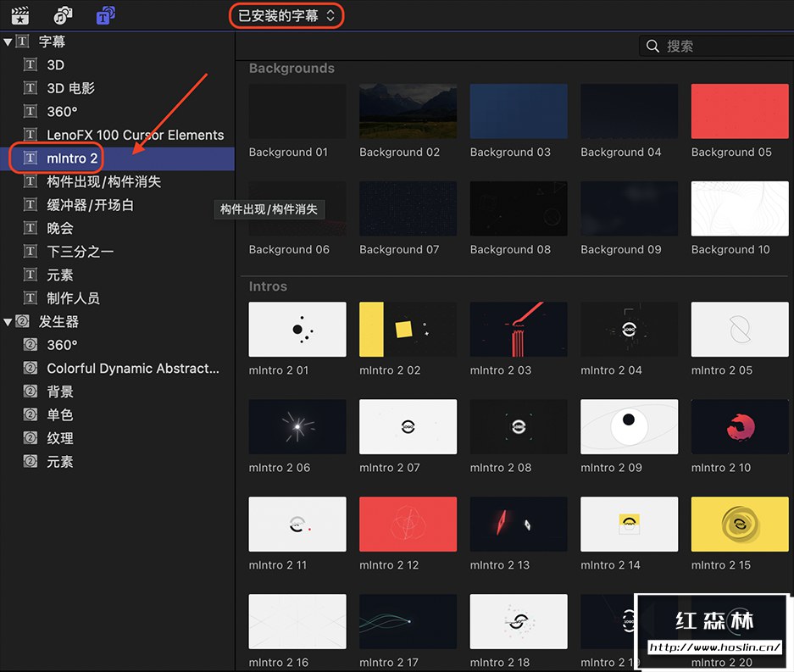The image size is (794, 672).
Task: Select the Background 09 thumbnail
Action: tap(629, 208)
